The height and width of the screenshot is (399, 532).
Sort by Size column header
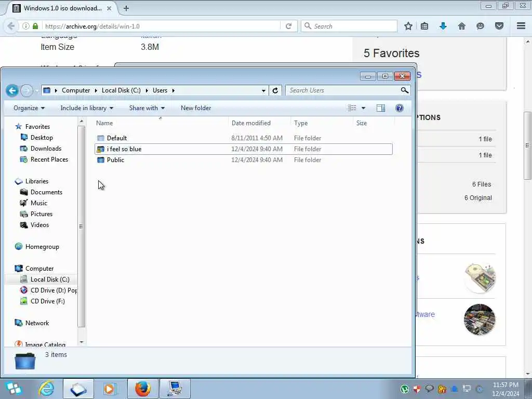click(374, 123)
